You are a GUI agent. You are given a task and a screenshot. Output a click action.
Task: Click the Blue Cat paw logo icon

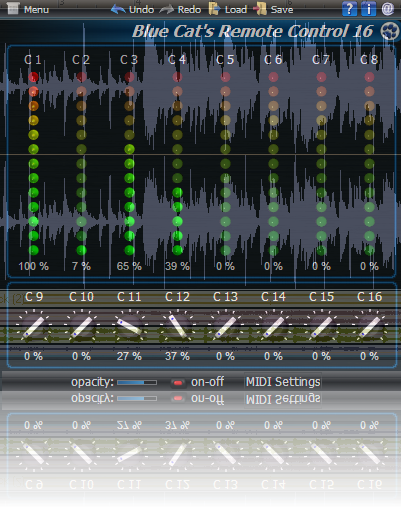(389, 31)
